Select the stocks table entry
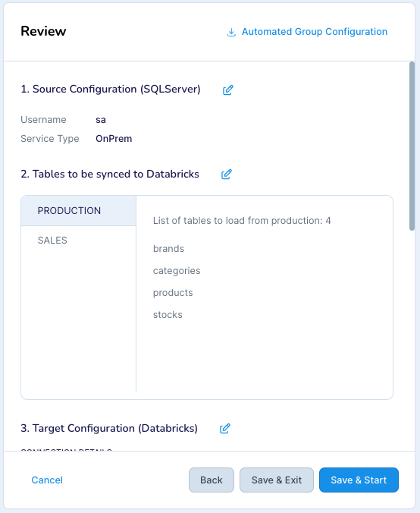This screenshot has height=513, width=420. point(168,315)
